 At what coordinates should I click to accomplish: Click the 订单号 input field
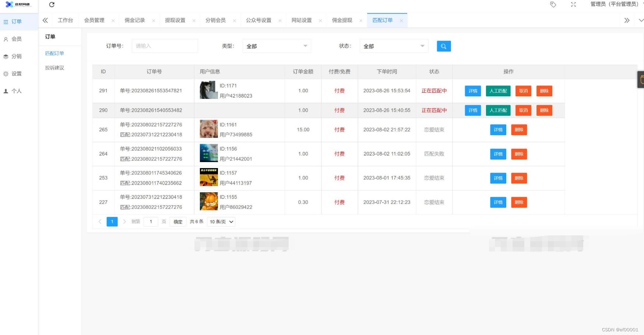tap(165, 46)
